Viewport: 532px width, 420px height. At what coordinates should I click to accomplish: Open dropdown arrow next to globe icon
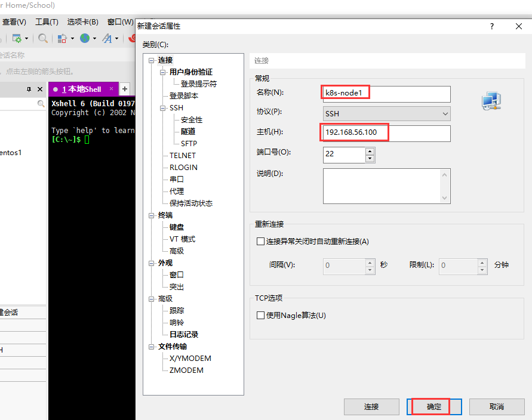click(x=95, y=39)
